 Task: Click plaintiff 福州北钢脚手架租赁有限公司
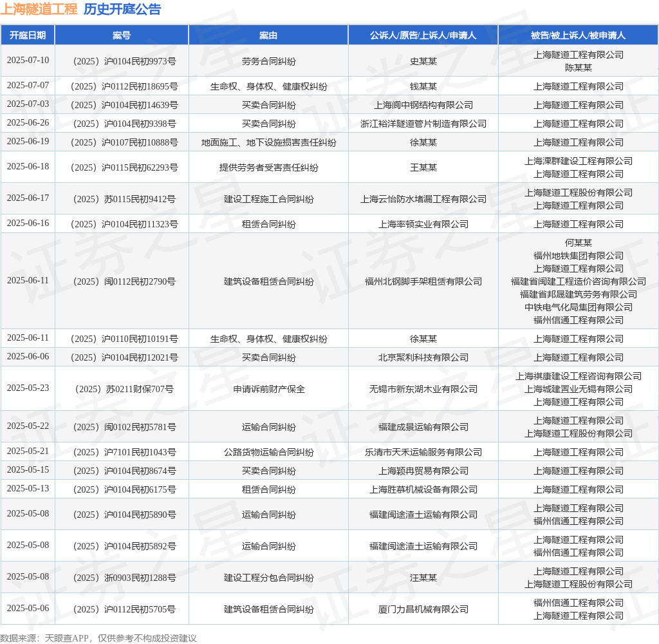(423, 282)
